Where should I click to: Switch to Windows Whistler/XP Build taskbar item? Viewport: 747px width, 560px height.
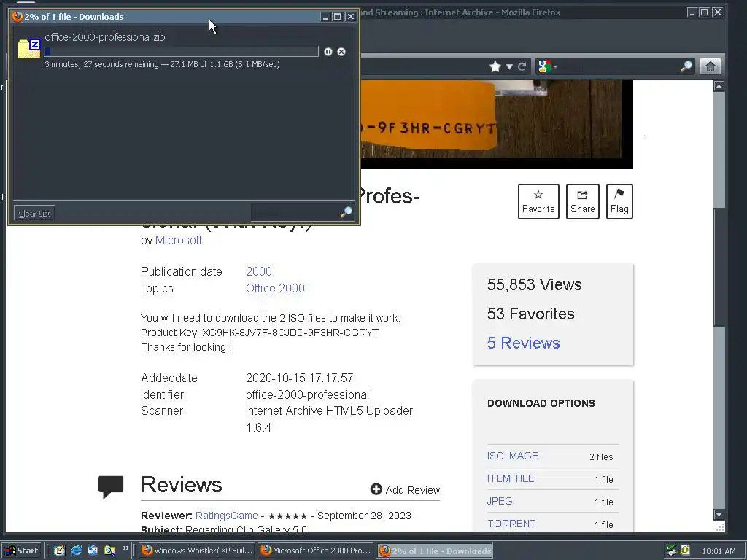(197, 551)
